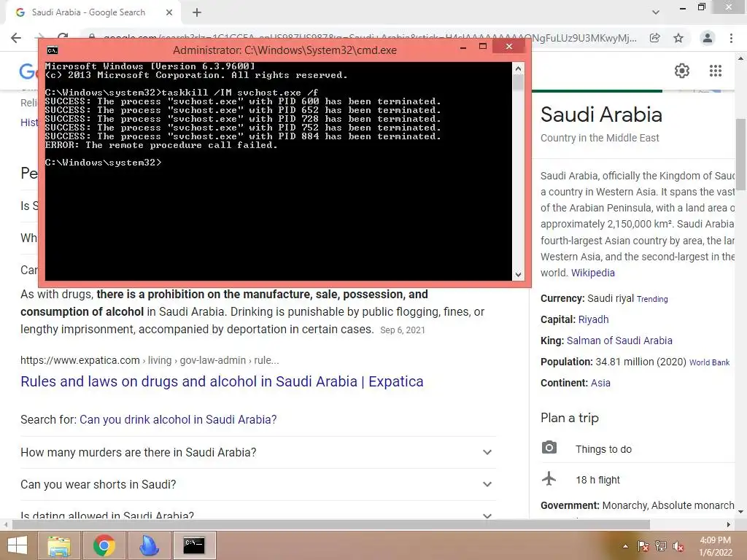
Task: Click the Things to do camera icon
Action: pos(549,448)
